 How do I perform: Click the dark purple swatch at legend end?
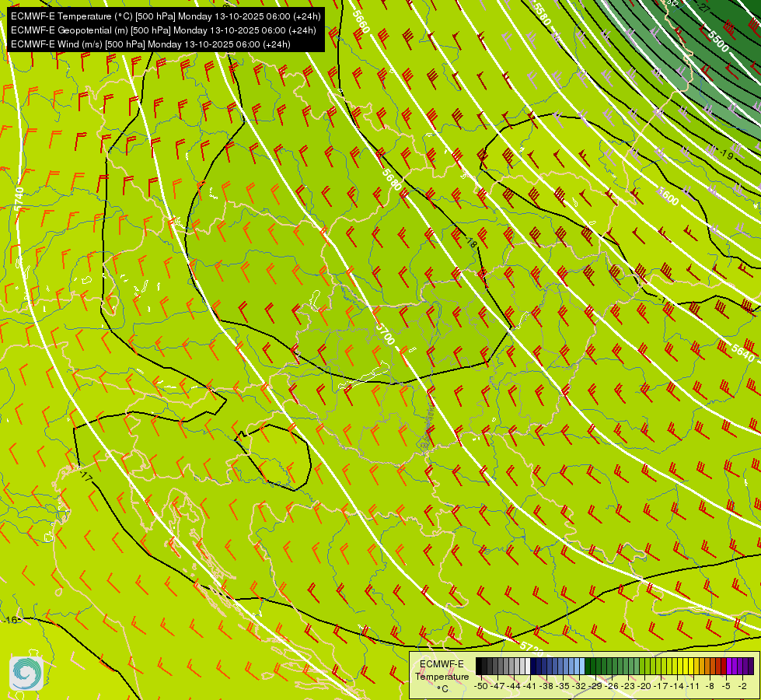coord(752,666)
